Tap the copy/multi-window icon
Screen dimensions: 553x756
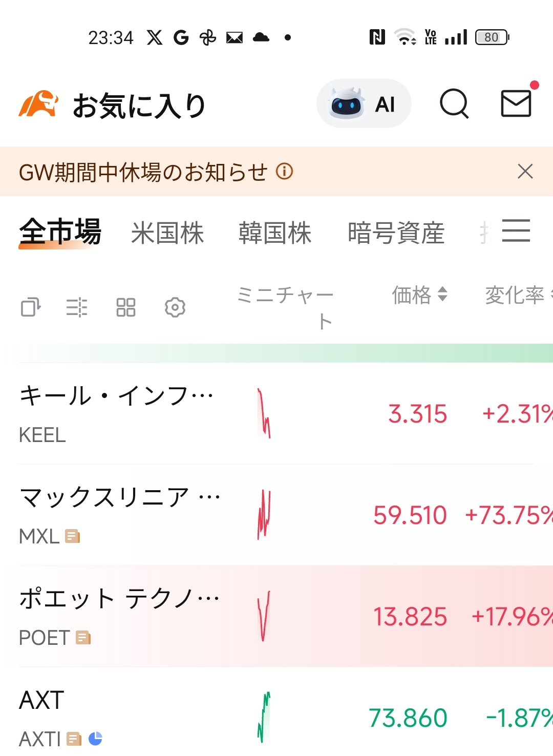[x=31, y=307]
